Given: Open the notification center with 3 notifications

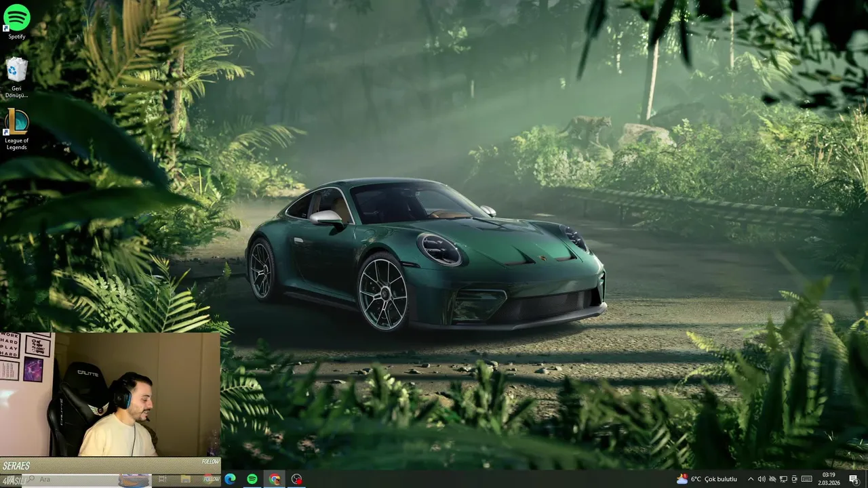Looking at the screenshot, I should tap(854, 479).
